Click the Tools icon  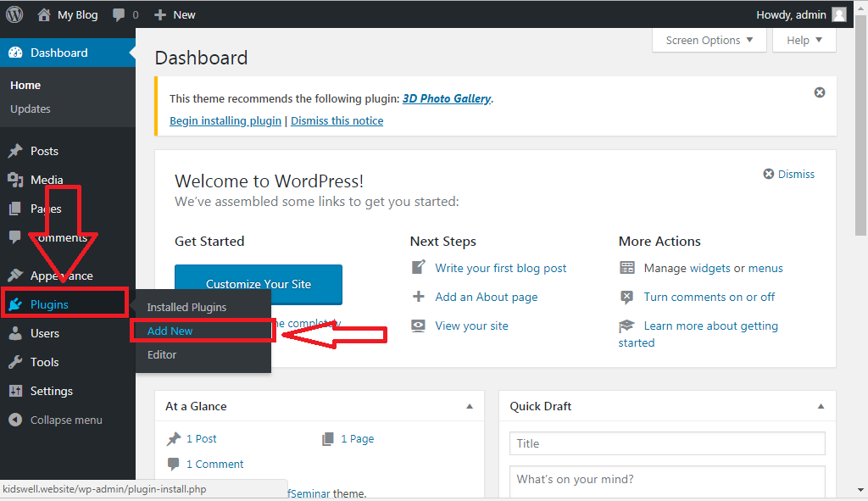click(x=14, y=361)
